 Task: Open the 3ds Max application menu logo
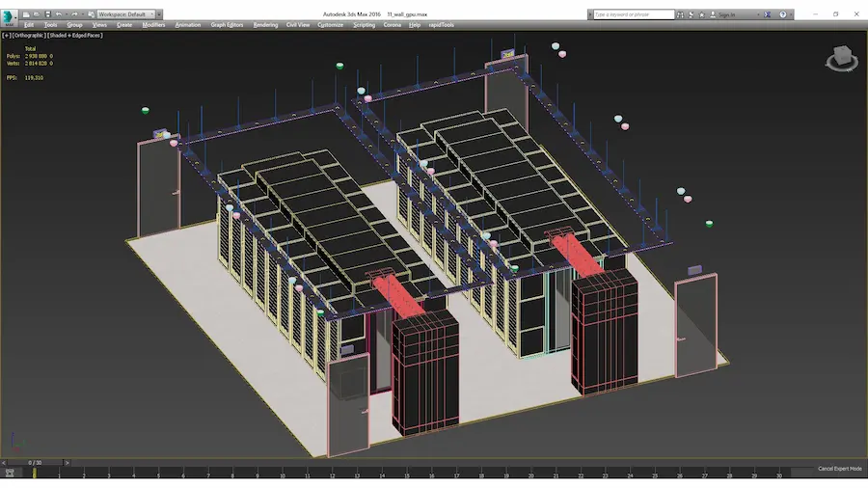(x=9, y=16)
